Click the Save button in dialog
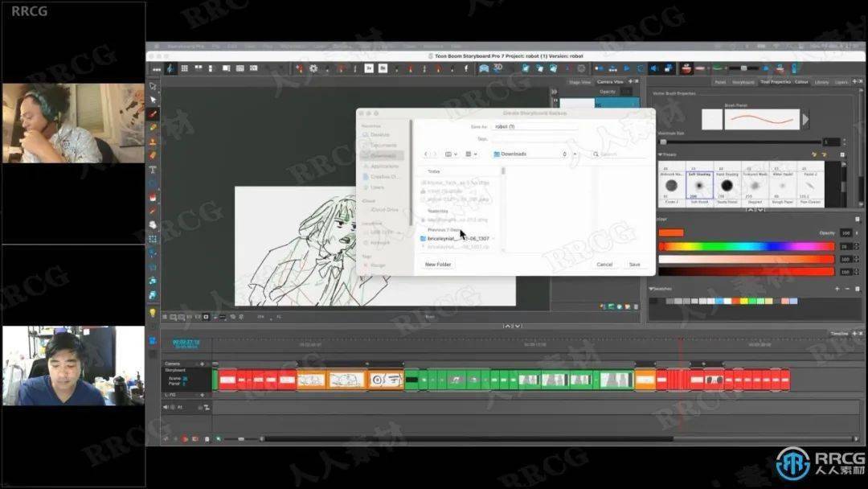The height and width of the screenshot is (489, 868). (634, 264)
